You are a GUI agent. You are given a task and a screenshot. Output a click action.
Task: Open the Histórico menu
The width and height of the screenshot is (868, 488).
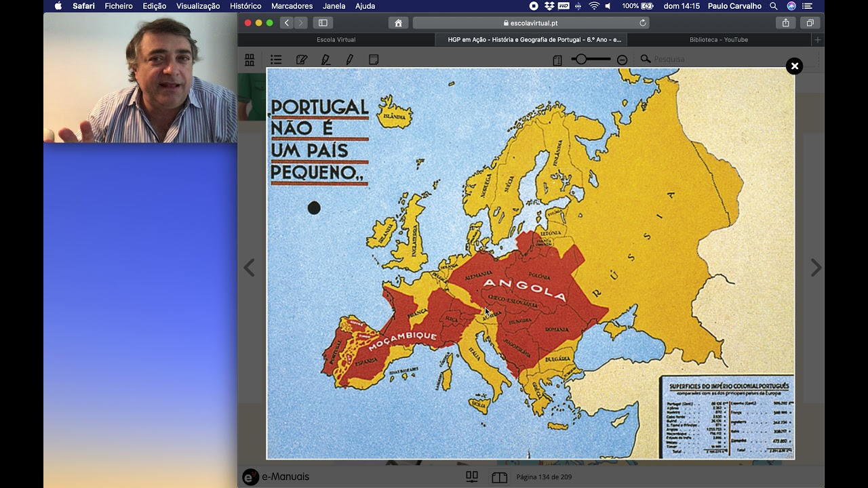pyautogui.click(x=245, y=6)
